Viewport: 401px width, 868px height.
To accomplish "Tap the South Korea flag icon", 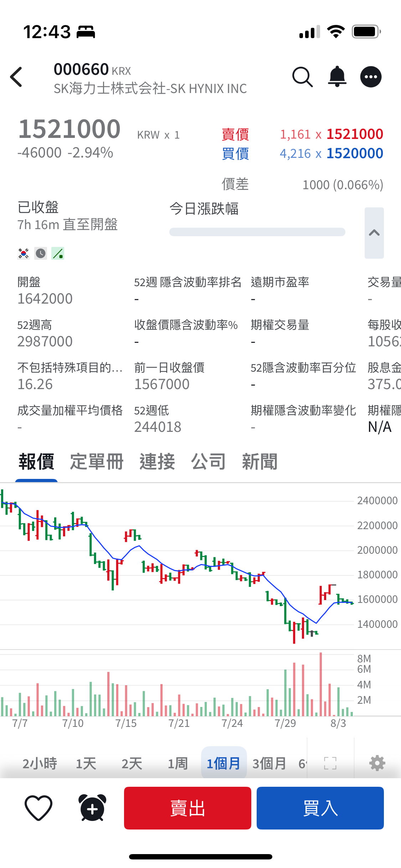I will point(24,253).
